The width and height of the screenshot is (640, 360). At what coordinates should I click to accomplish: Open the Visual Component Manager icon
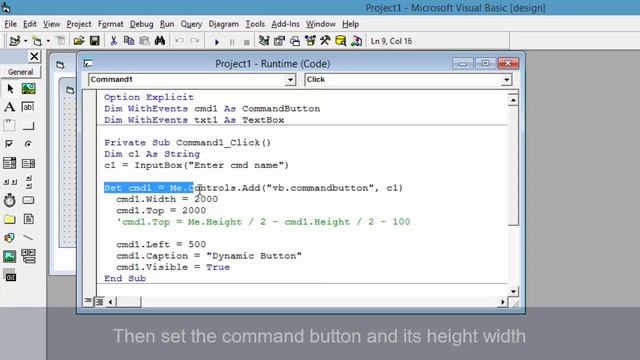click(356, 41)
